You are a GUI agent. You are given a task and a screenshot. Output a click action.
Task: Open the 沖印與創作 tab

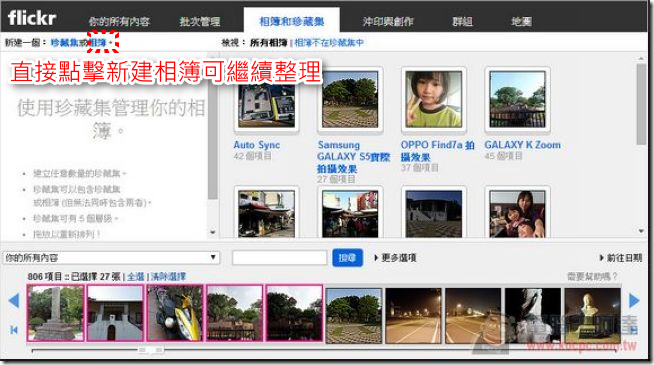[387, 21]
